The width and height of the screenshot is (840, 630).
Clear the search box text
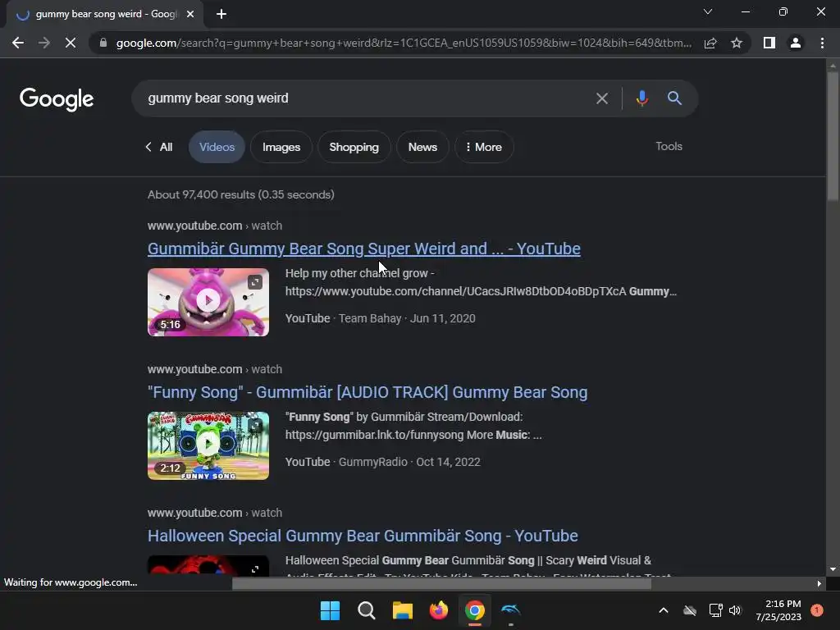coord(602,98)
